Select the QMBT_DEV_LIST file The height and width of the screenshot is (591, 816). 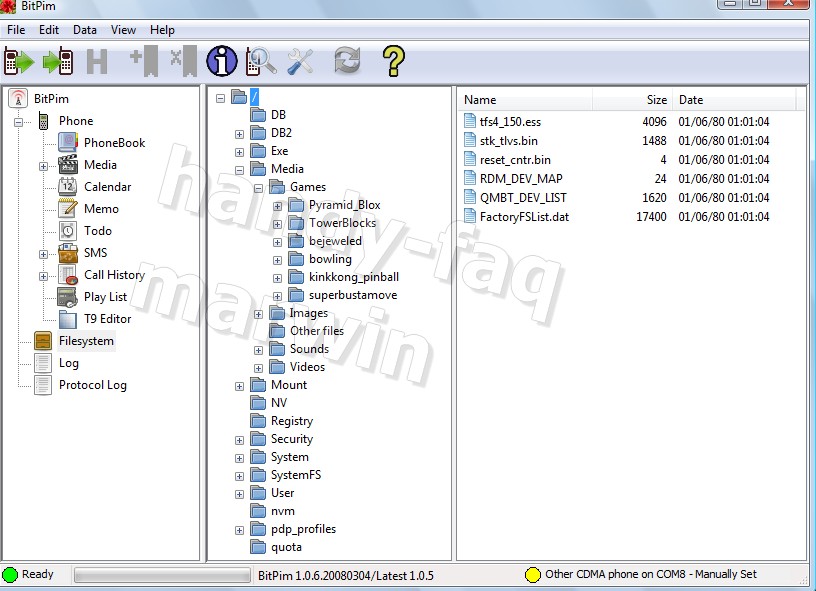pos(523,198)
